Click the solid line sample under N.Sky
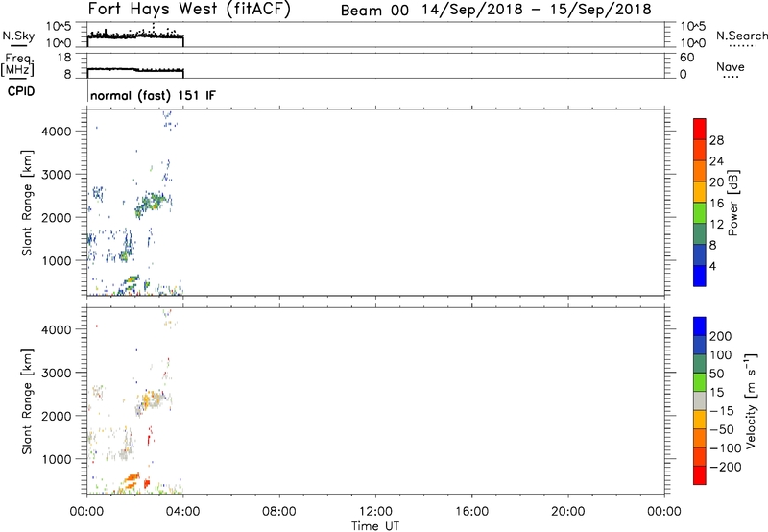The height and width of the screenshot is (532, 768). coord(18,46)
